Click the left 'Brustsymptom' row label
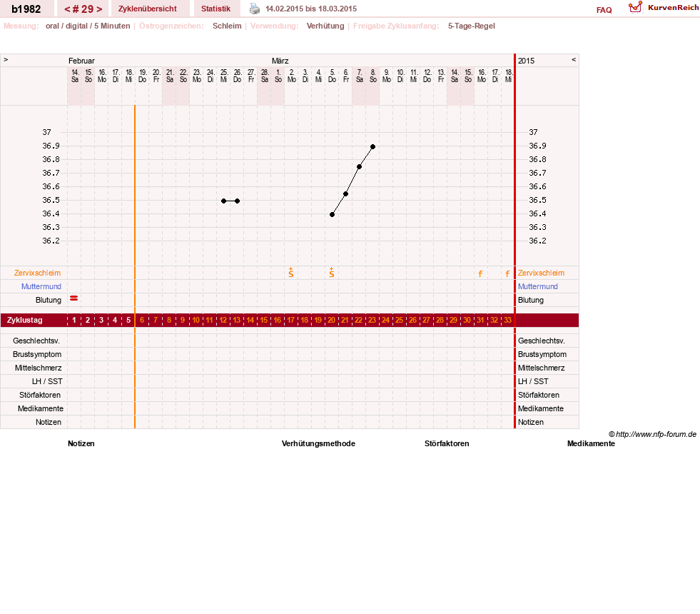Image resolution: width=700 pixels, height=614 pixels. click(x=37, y=354)
